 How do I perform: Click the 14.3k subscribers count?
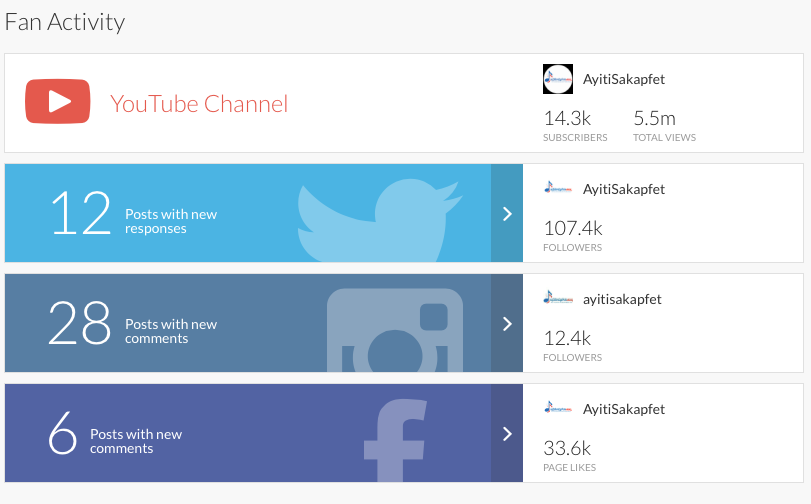[567, 118]
